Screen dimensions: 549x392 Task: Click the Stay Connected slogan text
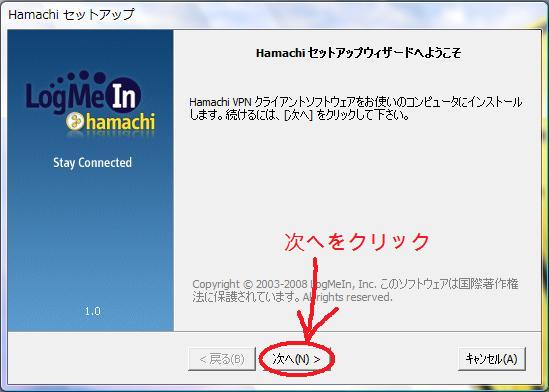pyautogui.click(x=92, y=163)
